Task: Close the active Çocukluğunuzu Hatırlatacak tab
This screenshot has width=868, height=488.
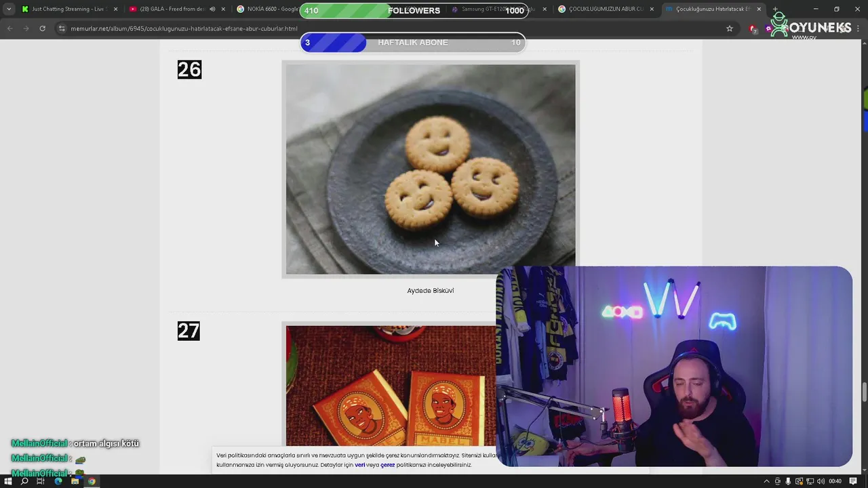Action: (x=759, y=9)
